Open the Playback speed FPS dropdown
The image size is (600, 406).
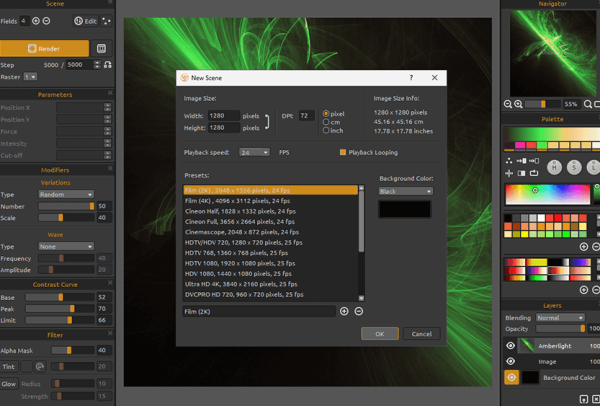coord(254,152)
